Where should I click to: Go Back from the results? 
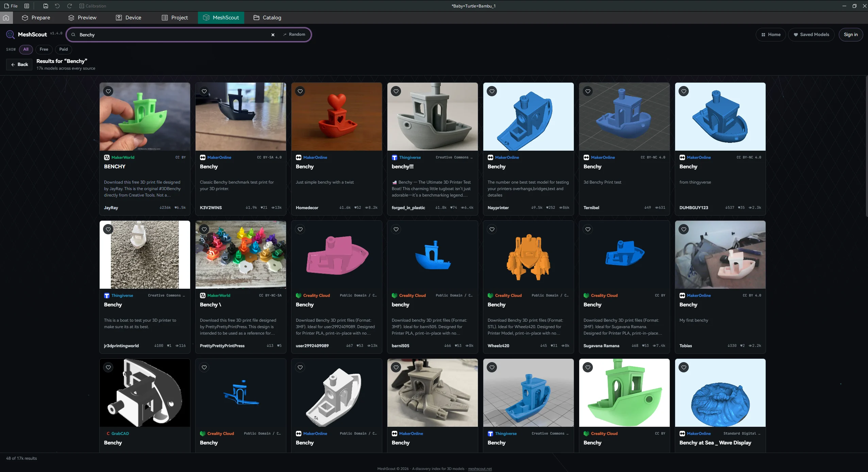click(x=19, y=64)
